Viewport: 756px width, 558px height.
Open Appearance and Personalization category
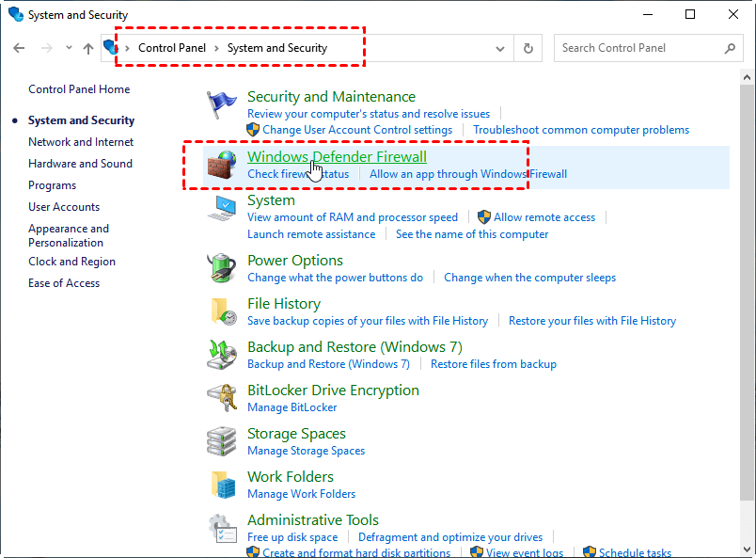click(69, 235)
